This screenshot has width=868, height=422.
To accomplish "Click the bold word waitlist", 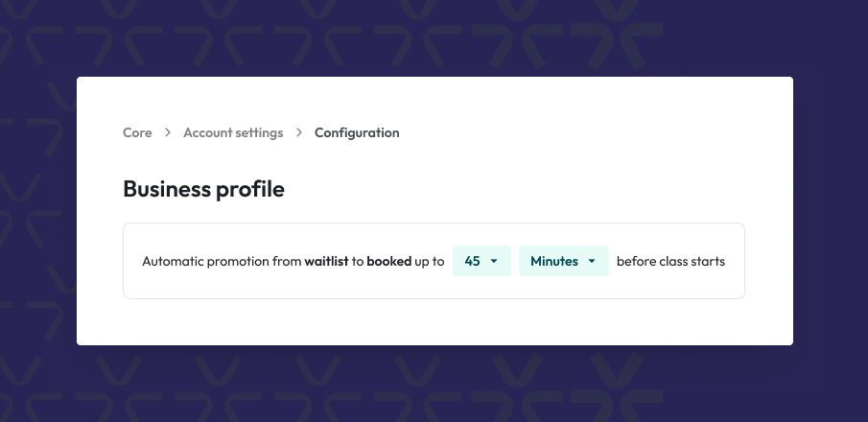I will tap(326, 262).
